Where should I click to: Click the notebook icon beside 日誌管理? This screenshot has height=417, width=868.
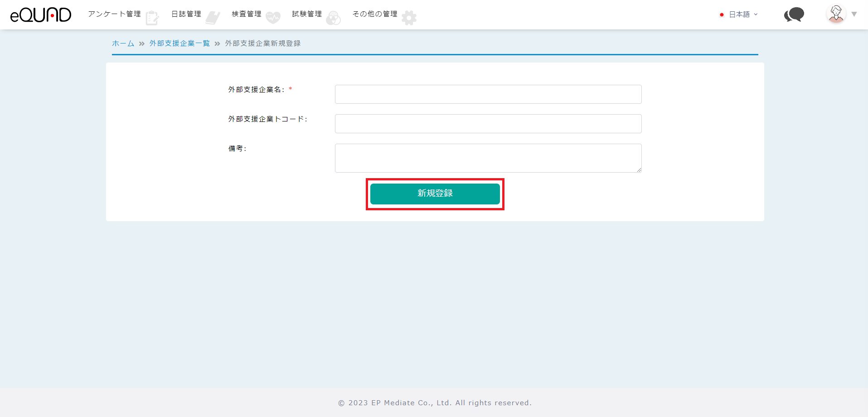(x=213, y=18)
